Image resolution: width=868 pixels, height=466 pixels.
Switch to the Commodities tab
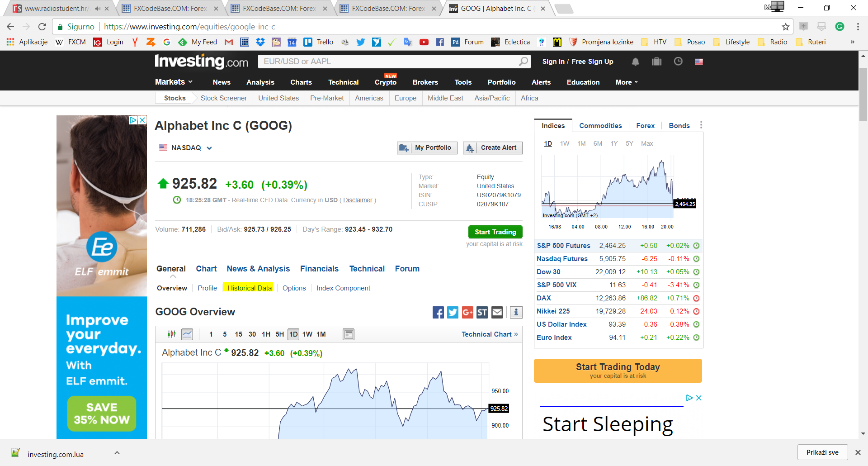pos(600,126)
